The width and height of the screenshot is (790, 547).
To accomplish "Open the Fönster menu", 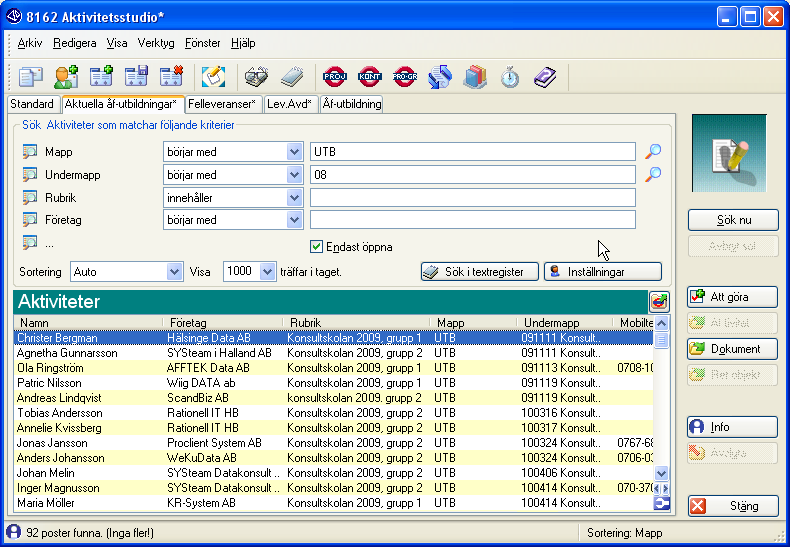I will 203,43.
